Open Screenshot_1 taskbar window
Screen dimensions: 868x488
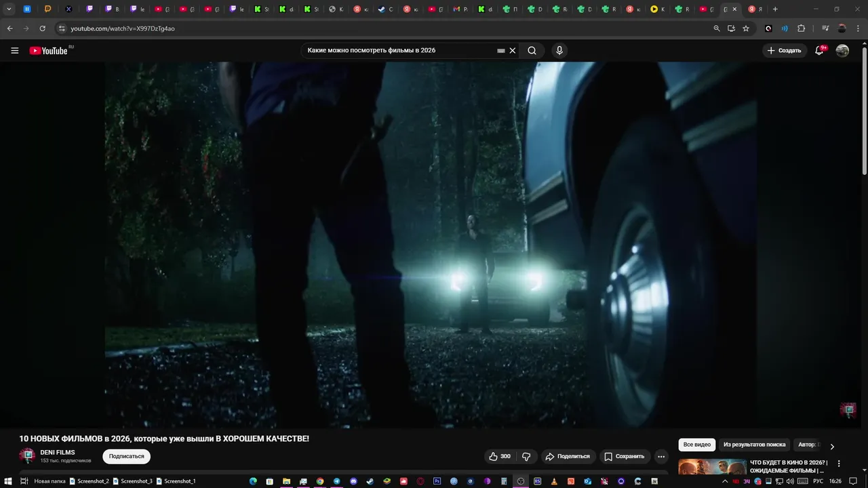pos(176,481)
